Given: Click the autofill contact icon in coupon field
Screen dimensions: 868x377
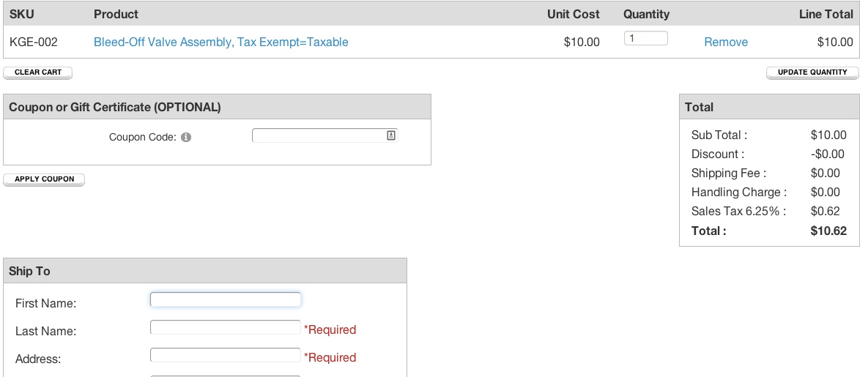Looking at the screenshot, I should pyautogui.click(x=391, y=135).
